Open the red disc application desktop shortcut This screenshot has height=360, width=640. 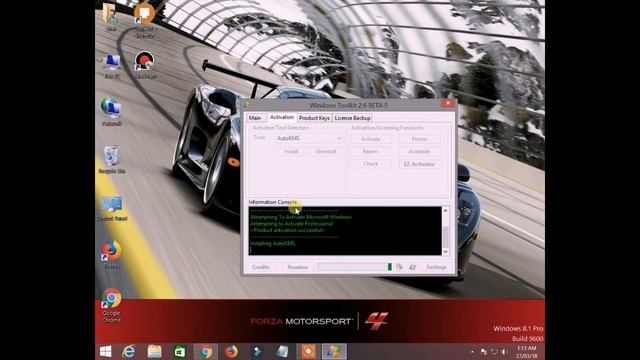coord(144,64)
